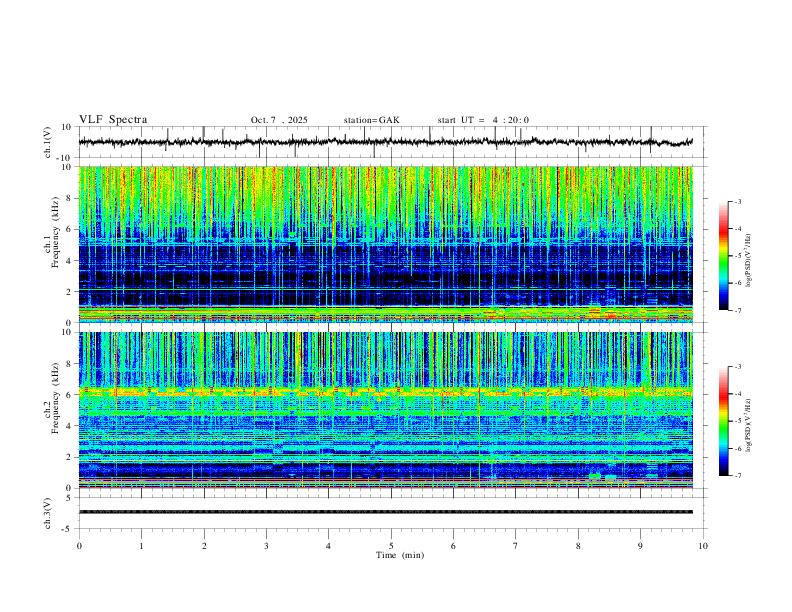Image resolution: width=792 pixels, height=612 pixels.
Task: Click the Oct. 7, 2025 date label
Action: pyautogui.click(x=279, y=120)
